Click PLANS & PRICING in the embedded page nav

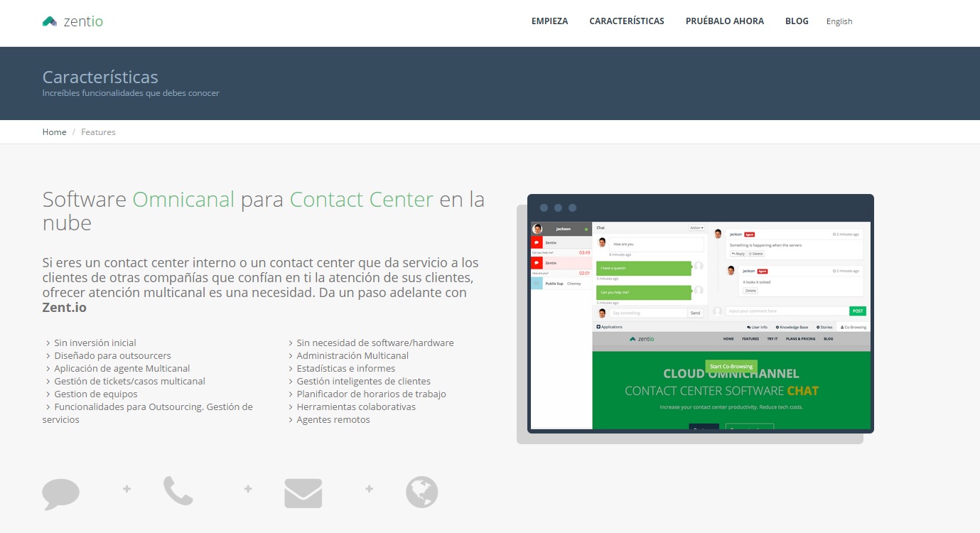tap(801, 339)
